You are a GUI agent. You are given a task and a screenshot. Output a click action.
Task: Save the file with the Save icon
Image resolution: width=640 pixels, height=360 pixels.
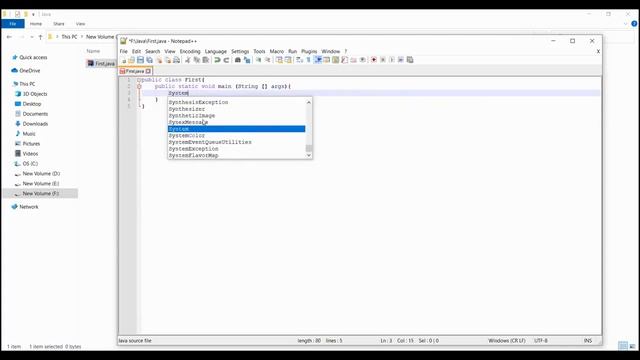140,60
